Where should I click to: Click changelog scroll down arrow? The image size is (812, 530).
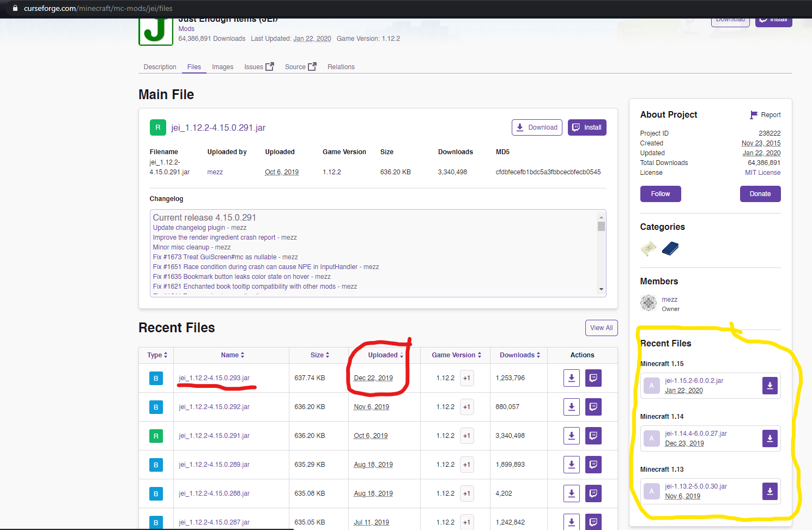[x=601, y=289]
